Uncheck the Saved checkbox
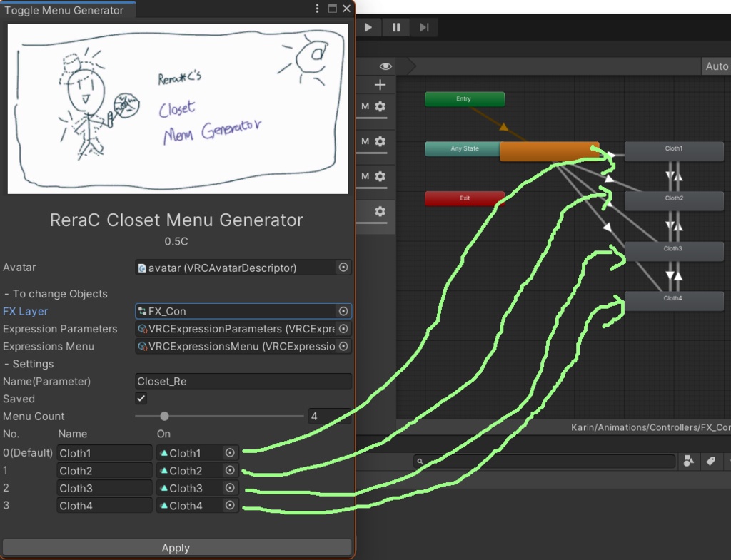The height and width of the screenshot is (560, 731). (141, 399)
